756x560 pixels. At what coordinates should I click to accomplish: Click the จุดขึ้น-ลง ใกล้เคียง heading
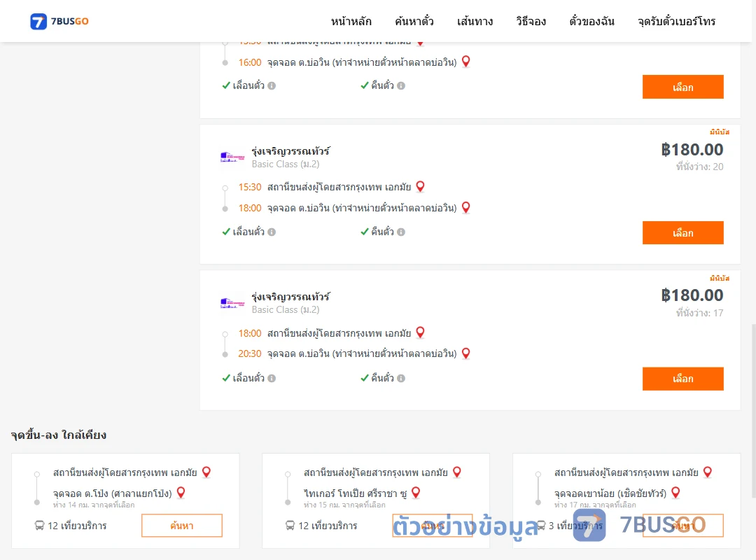[x=58, y=435]
